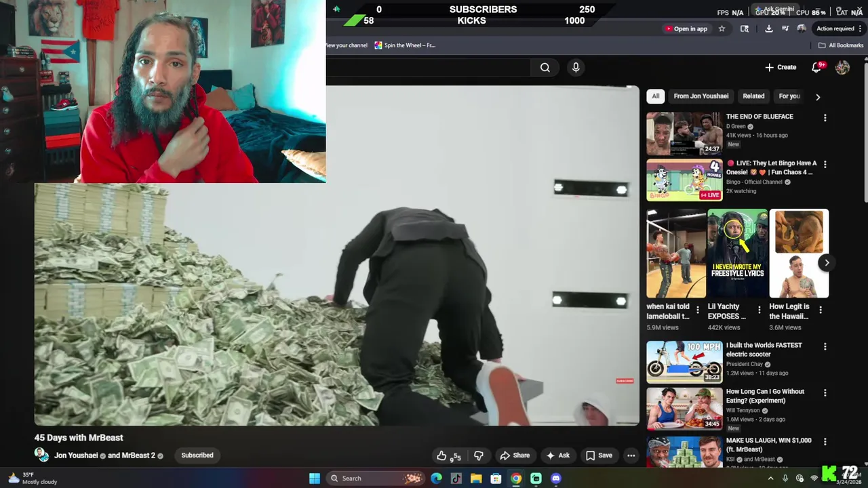The image size is (868, 488).
Task: Open Windows Start menu
Action: point(315,479)
